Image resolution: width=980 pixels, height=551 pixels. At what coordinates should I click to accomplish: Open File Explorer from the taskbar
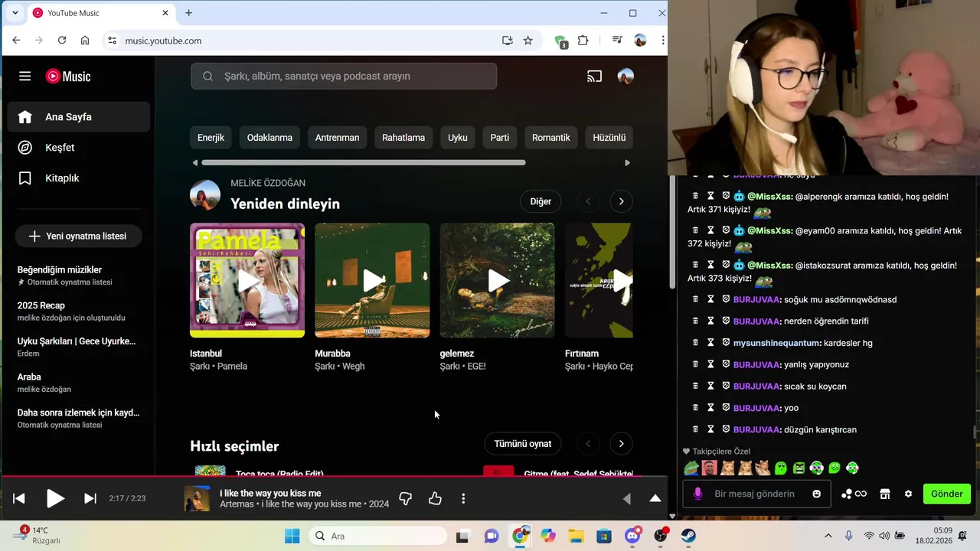576,536
